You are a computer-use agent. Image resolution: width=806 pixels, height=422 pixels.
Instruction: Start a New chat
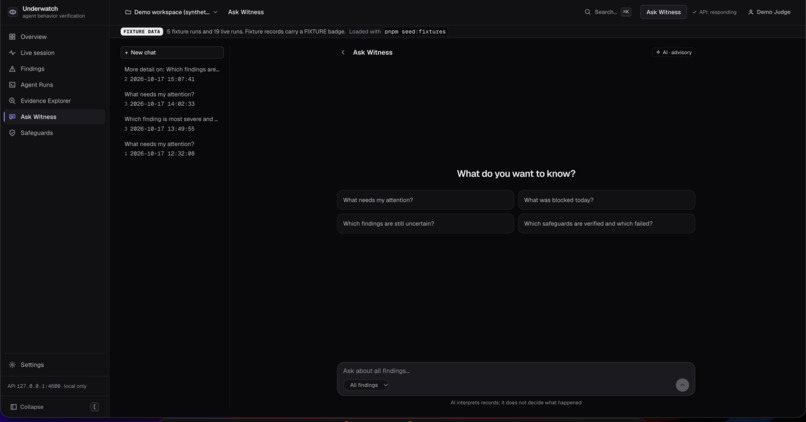click(x=172, y=52)
